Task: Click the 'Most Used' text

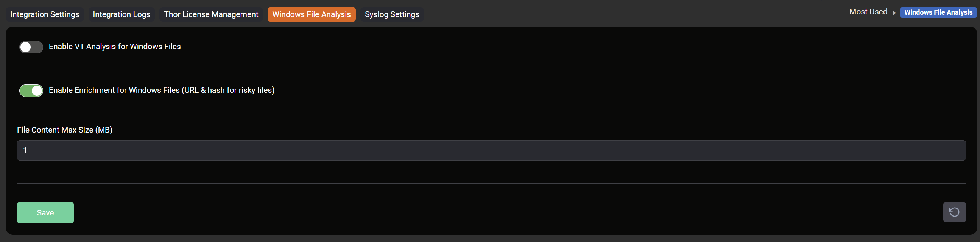Action: click(x=868, y=12)
